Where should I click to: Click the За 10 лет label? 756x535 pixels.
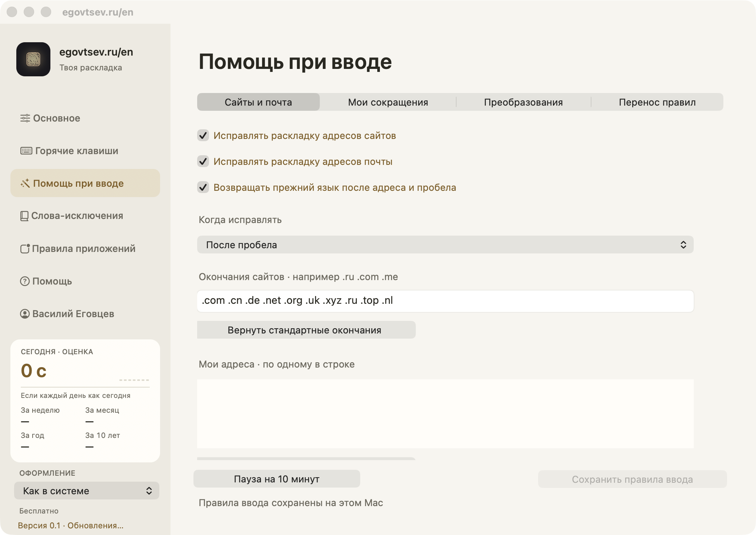click(103, 435)
